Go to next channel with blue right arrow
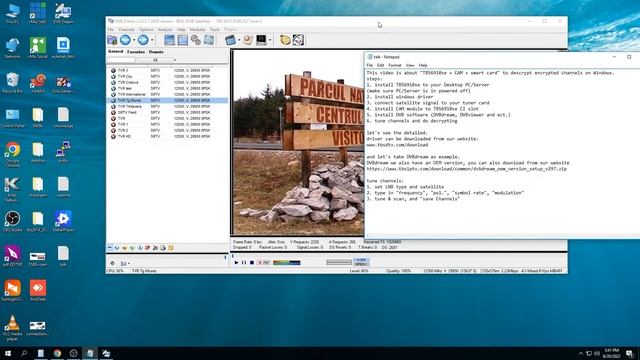The width and height of the screenshot is (640, 360). point(143,40)
